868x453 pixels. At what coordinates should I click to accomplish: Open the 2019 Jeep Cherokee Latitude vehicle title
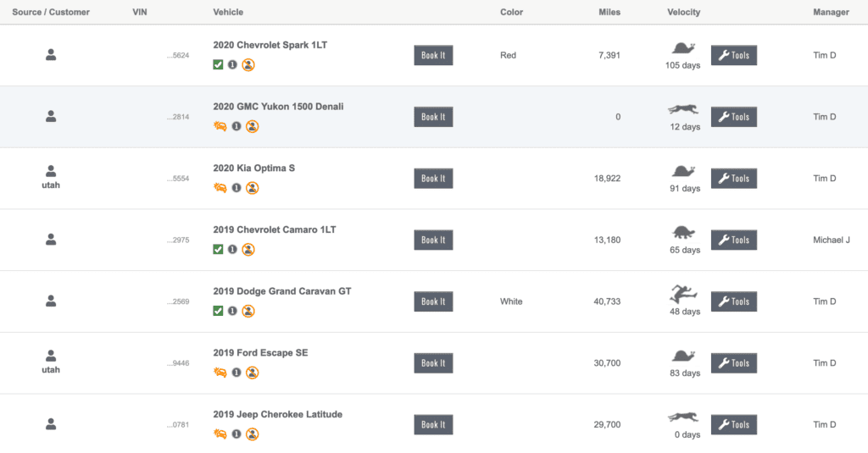click(x=278, y=414)
